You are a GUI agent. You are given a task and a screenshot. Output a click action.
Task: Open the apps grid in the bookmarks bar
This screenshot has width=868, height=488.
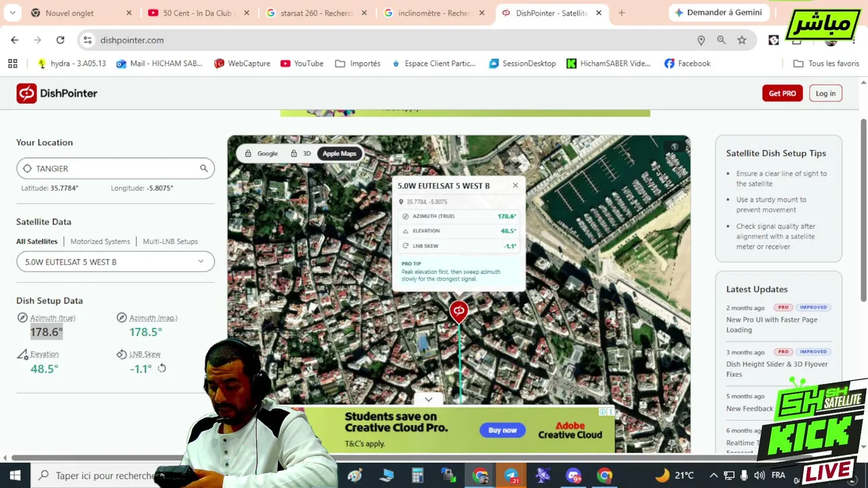12,63
